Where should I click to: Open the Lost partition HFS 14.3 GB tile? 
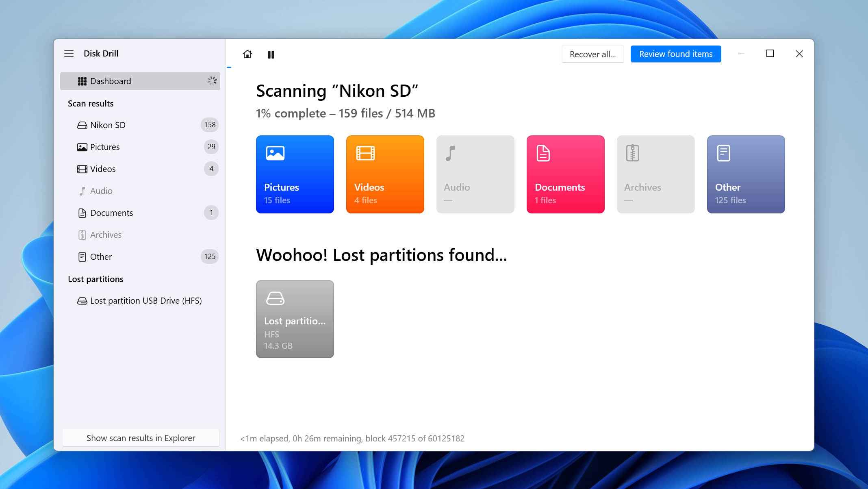pyautogui.click(x=295, y=319)
